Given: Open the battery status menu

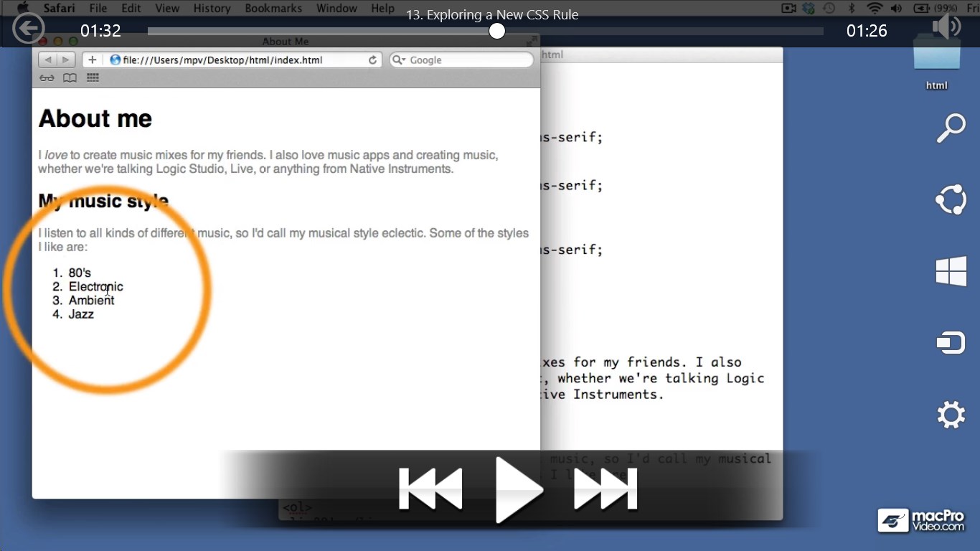Looking at the screenshot, I should pos(920,8).
